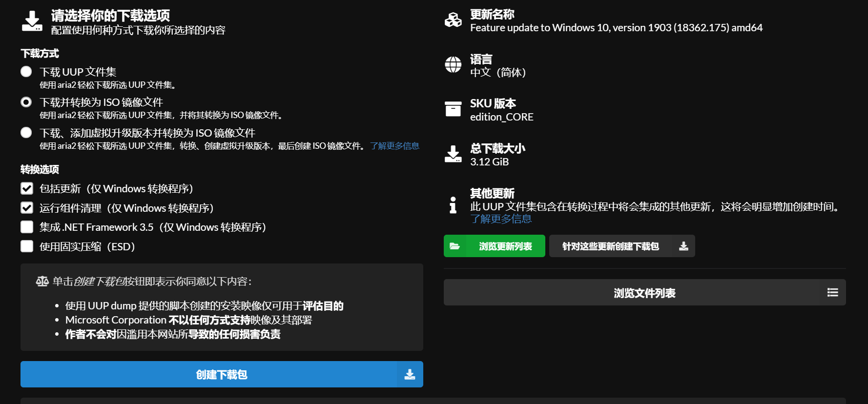
Task: Click the info icon next to 其他更新
Action: tap(453, 205)
